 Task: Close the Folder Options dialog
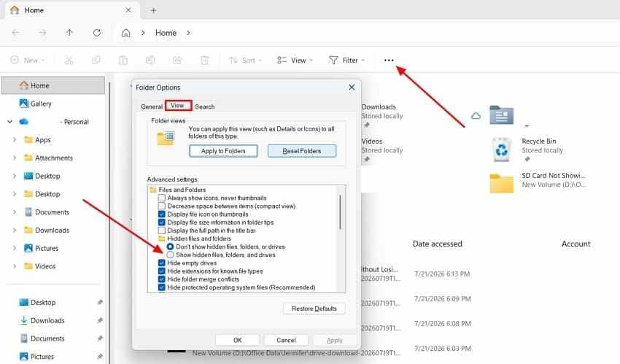tap(352, 87)
